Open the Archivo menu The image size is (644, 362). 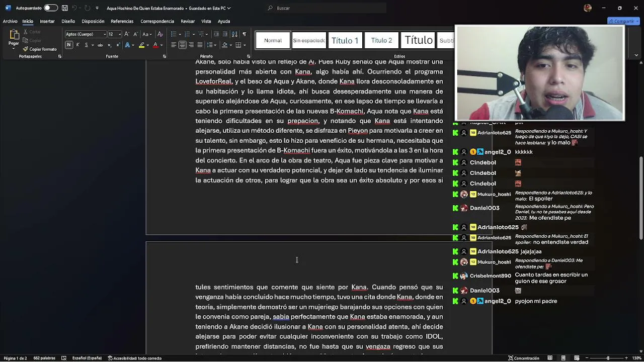(x=10, y=22)
